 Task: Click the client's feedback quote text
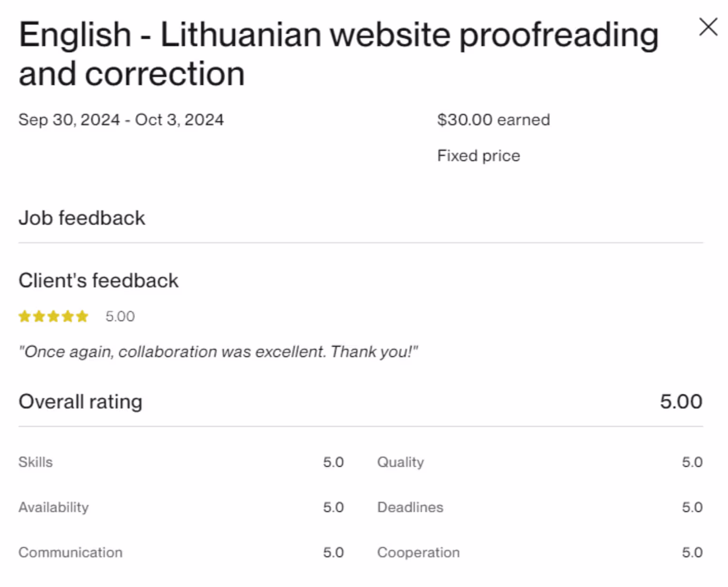click(x=218, y=352)
